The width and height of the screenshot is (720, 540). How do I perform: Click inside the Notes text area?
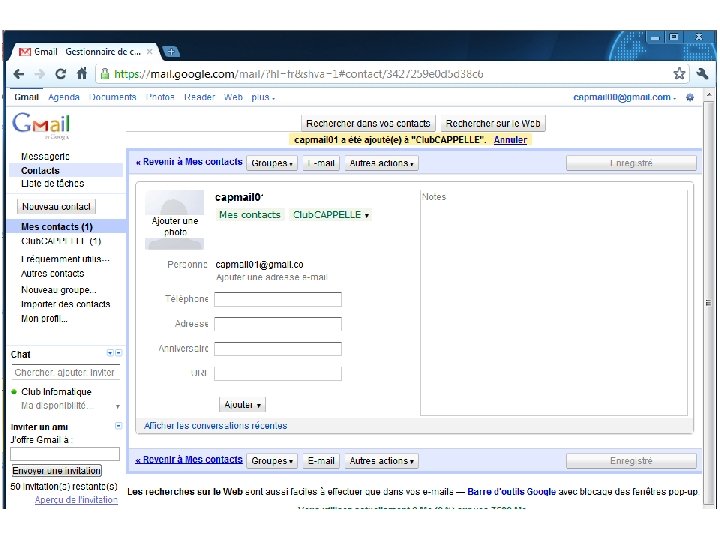[554, 303]
